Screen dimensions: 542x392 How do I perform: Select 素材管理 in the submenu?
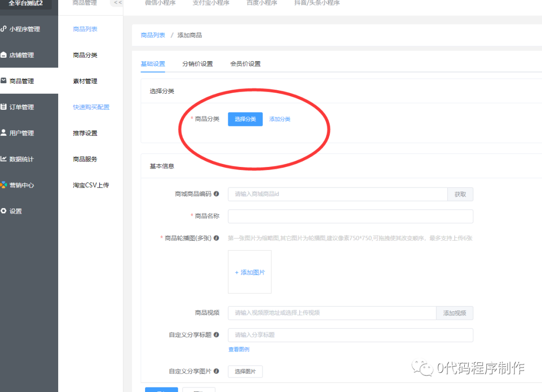click(85, 81)
